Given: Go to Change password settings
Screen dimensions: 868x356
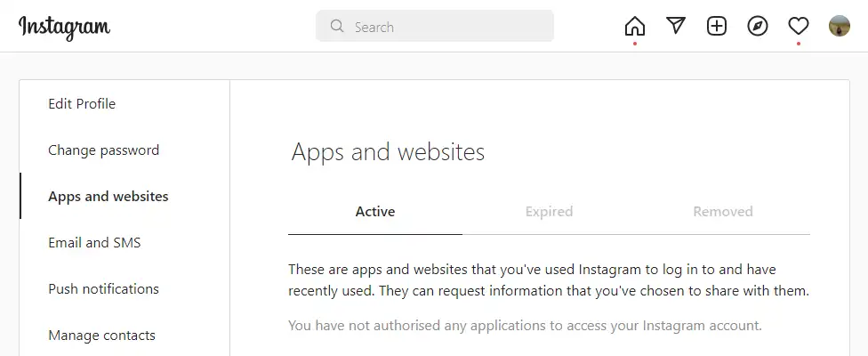Looking at the screenshot, I should click(x=104, y=150).
